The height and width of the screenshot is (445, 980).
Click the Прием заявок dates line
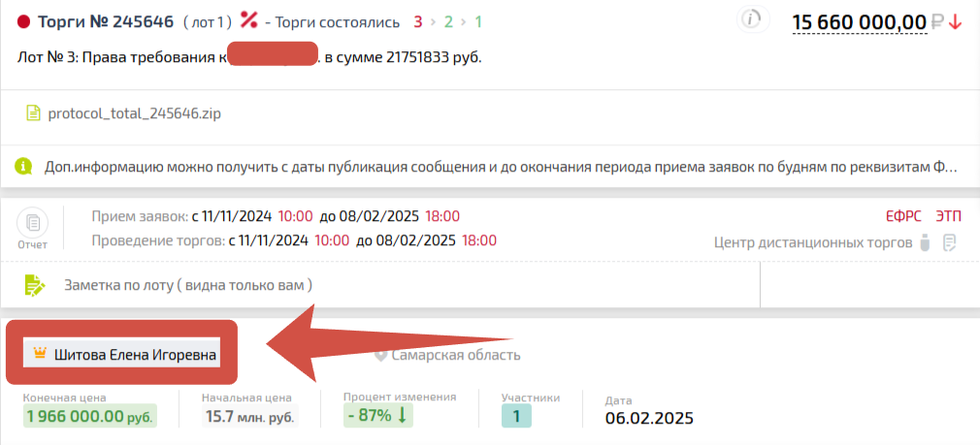pos(276,216)
